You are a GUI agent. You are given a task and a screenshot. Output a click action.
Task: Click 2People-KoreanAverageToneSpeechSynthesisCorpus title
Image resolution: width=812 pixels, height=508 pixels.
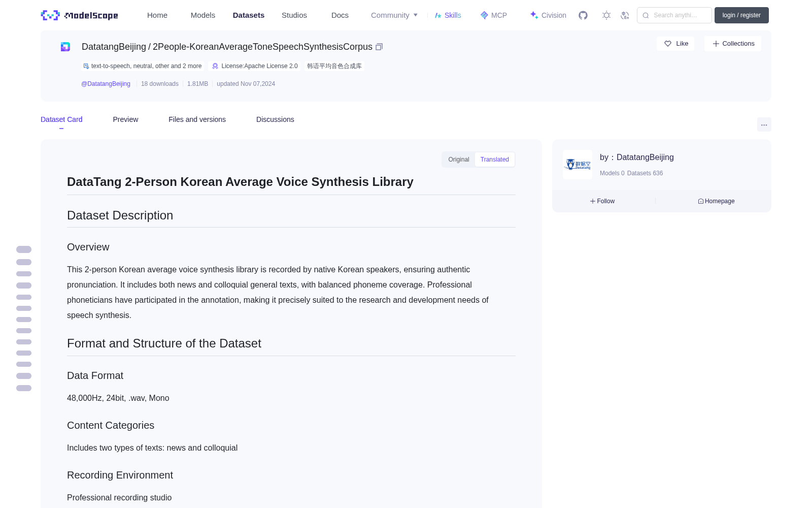pos(262,47)
